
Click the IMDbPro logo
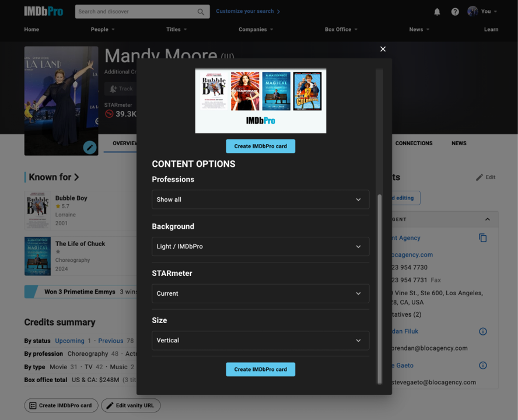[x=44, y=12]
